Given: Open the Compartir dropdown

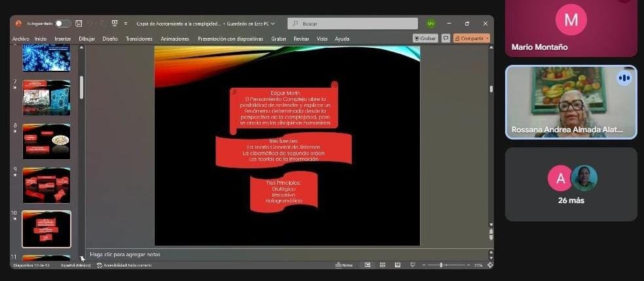Looking at the screenshot, I should pyautogui.click(x=471, y=39).
